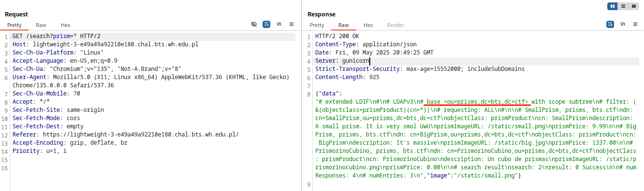Image resolution: width=644 pixels, height=191 pixels.
Task: Click the 'GET /search?prism=* HTTP/2' request line
Action: pos(56,36)
